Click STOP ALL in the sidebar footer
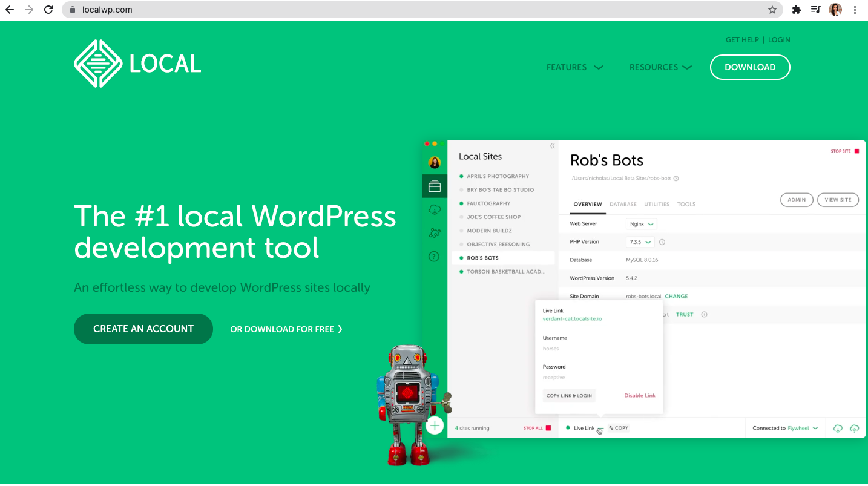The width and height of the screenshot is (868, 486). click(538, 428)
